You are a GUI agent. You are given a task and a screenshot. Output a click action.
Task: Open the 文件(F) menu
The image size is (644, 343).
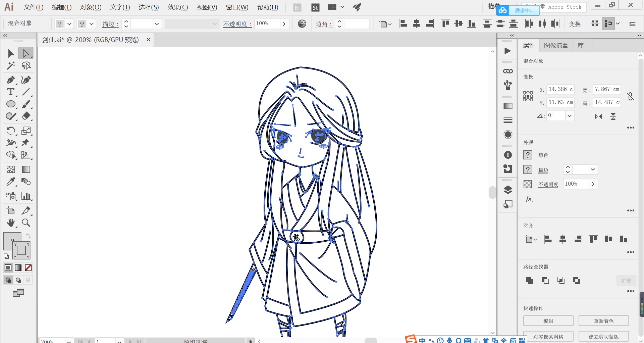point(34,7)
